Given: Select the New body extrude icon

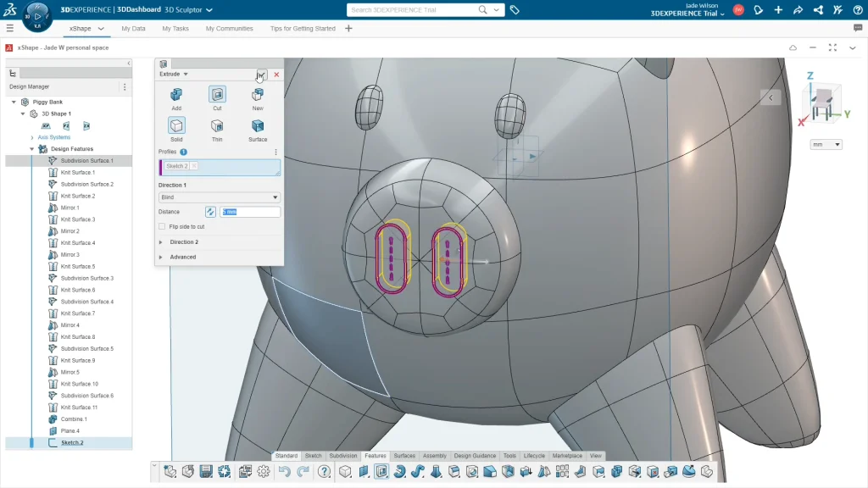Looking at the screenshot, I should point(258,95).
